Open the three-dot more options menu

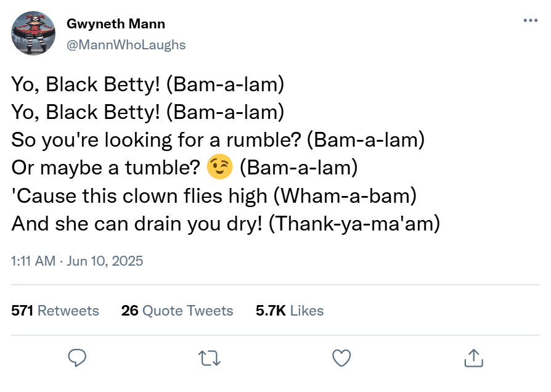530,20
